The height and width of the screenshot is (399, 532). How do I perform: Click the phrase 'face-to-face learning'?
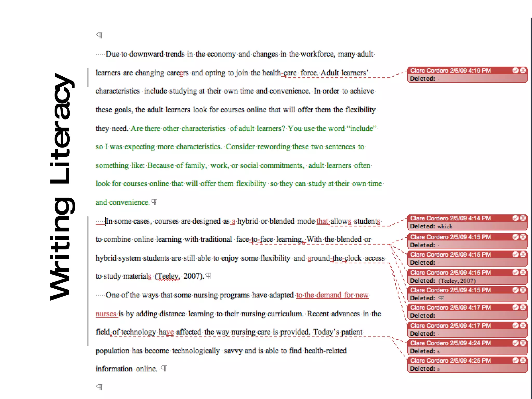pos(269,239)
